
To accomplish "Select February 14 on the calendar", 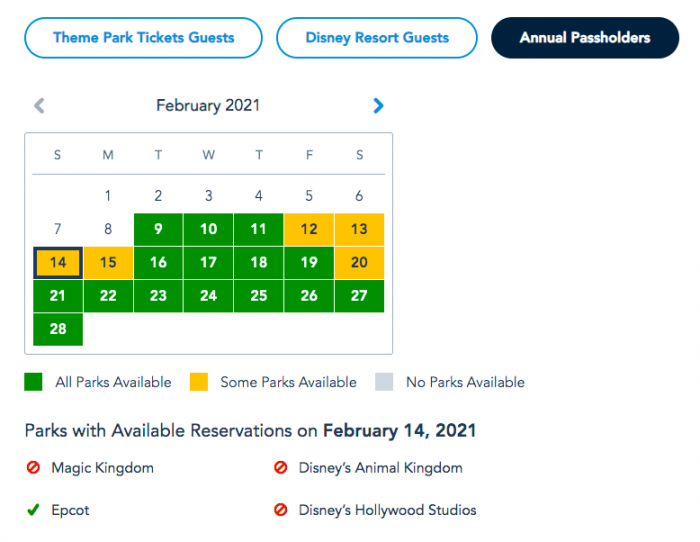I will tap(58, 263).
